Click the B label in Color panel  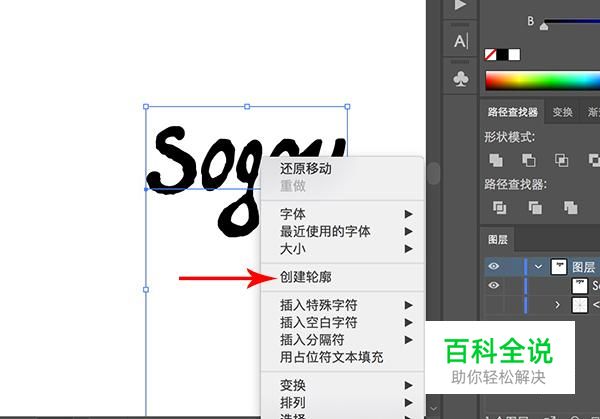(x=530, y=21)
